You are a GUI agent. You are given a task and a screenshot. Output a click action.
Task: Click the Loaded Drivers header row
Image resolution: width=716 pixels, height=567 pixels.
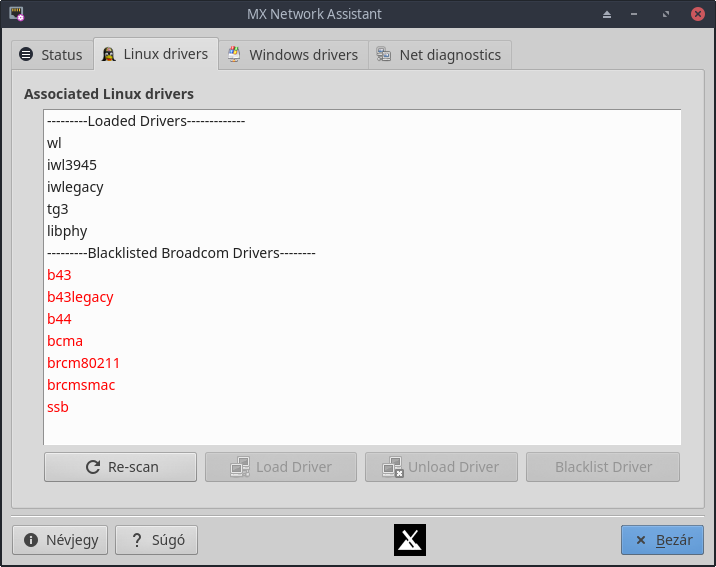pos(362,121)
